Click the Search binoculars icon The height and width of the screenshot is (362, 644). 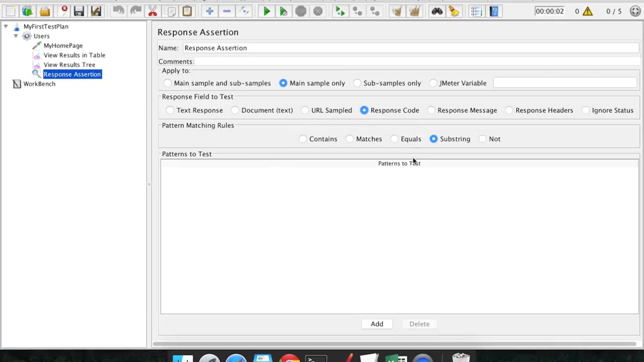(437, 11)
